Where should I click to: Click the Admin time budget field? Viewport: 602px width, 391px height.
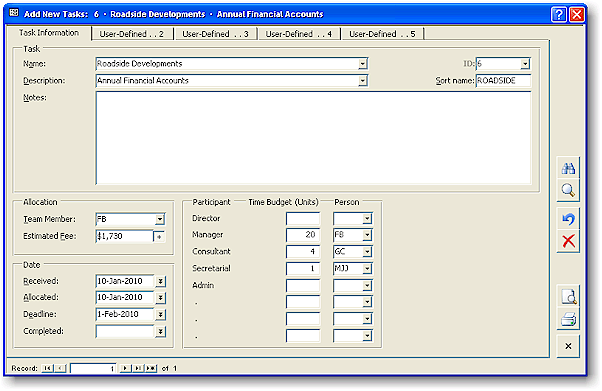coord(303,285)
